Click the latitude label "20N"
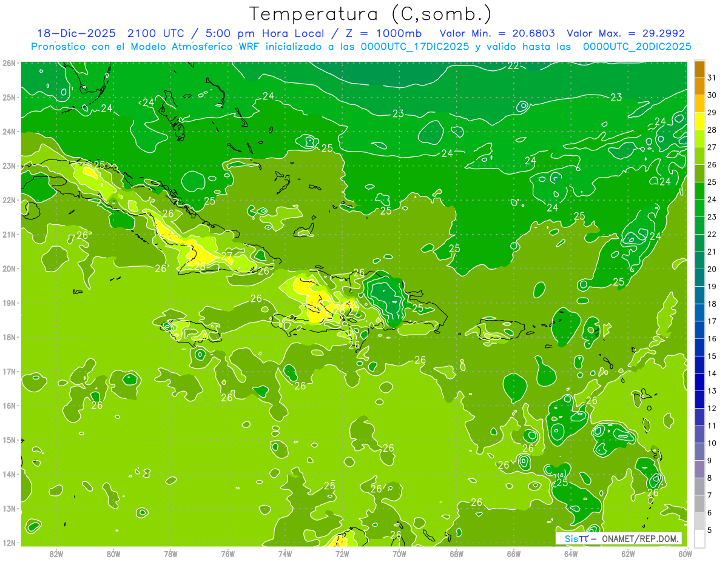This screenshot has height=562, width=728. pyautogui.click(x=8, y=269)
